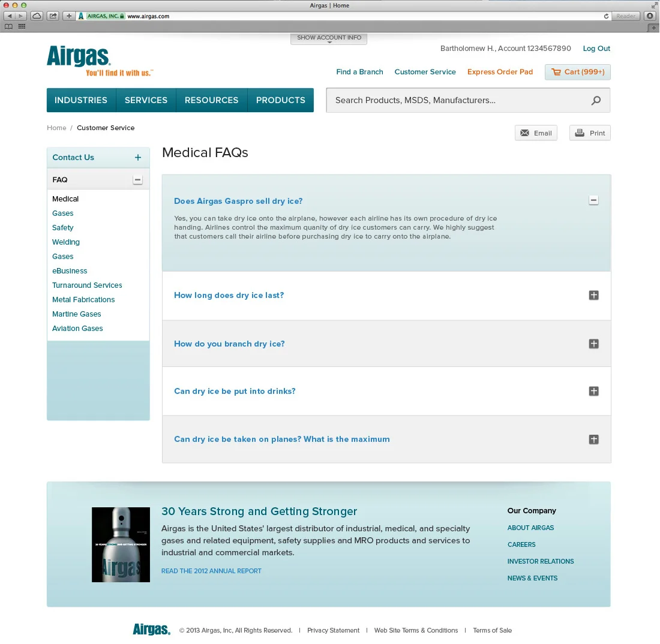This screenshot has width=660, height=644.
Task: Open the bookmarks book icon
Action: click(x=9, y=26)
